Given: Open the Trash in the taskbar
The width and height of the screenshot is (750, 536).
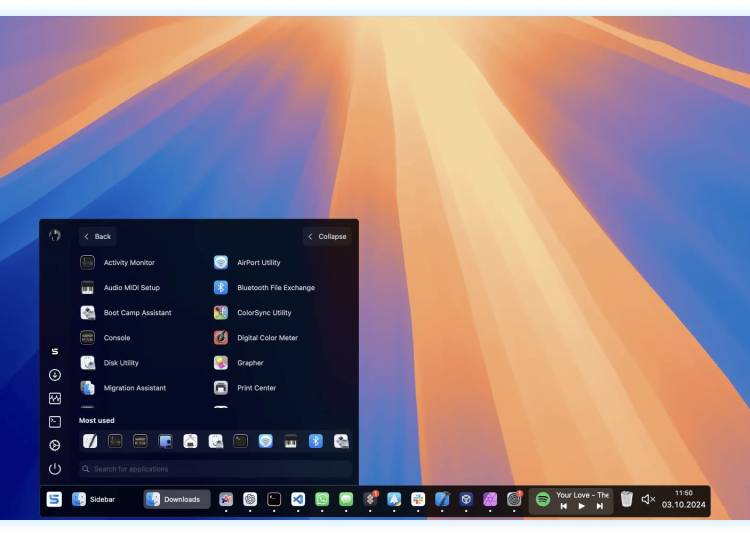Looking at the screenshot, I should [626, 499].
